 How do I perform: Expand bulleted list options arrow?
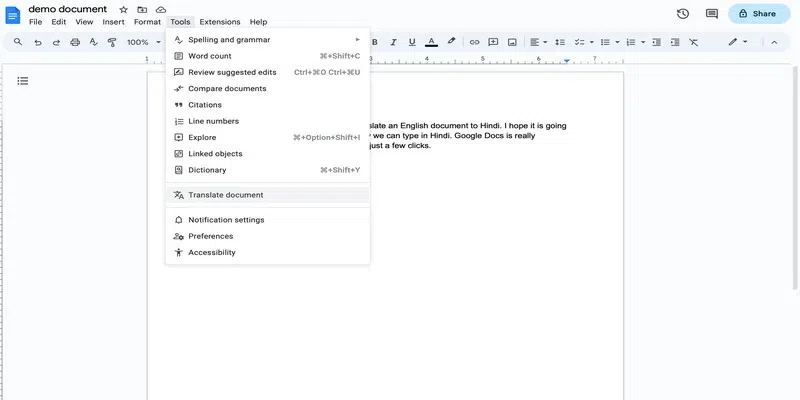point(617,42)
